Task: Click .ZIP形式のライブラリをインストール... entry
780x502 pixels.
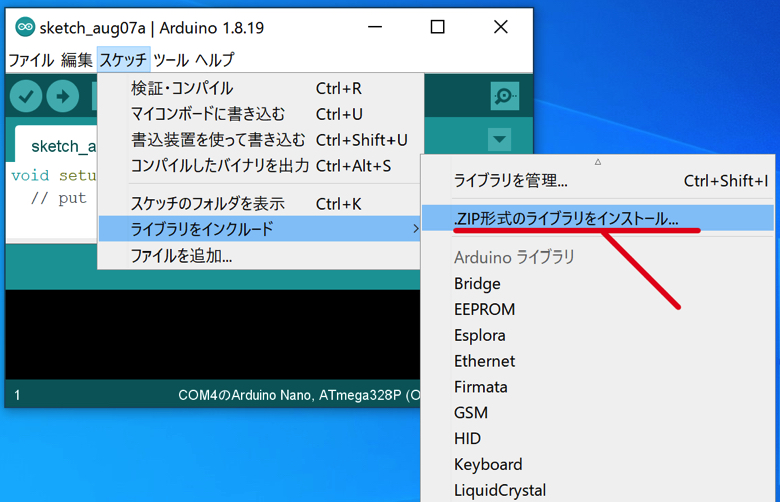Action: tap(598, 218)
